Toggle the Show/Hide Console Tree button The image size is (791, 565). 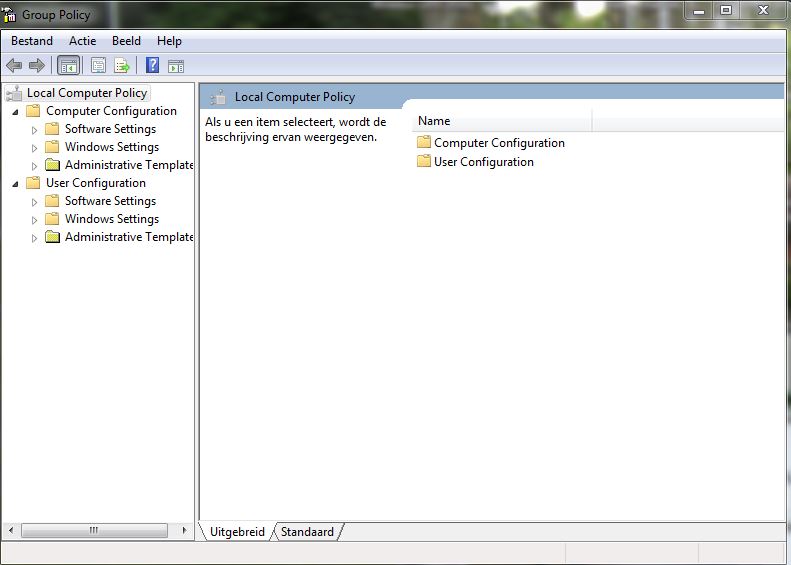[69, 66]
